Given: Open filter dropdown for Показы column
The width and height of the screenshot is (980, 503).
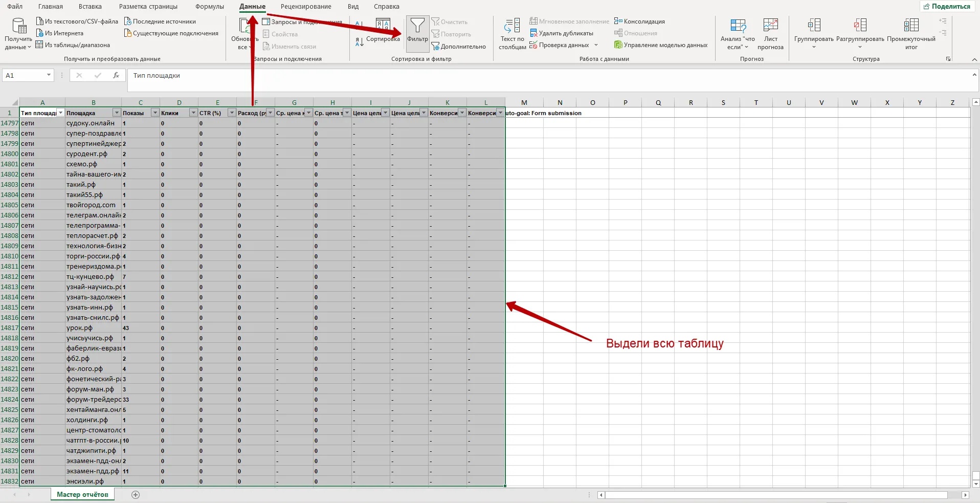Looking at the screenshot, I should [155, 113].
